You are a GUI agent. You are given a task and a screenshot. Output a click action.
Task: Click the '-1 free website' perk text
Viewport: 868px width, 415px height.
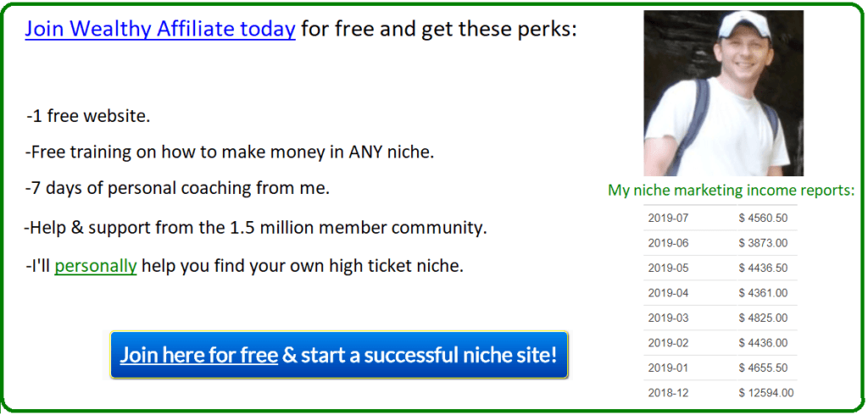tap(88, 117)
